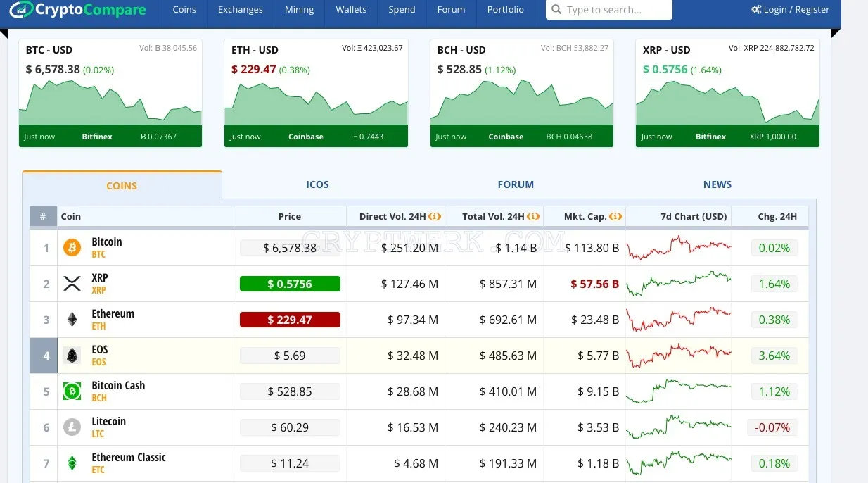
Task: Click the green XRP price $ 0.5756 in table
Action: pos(290,284)
